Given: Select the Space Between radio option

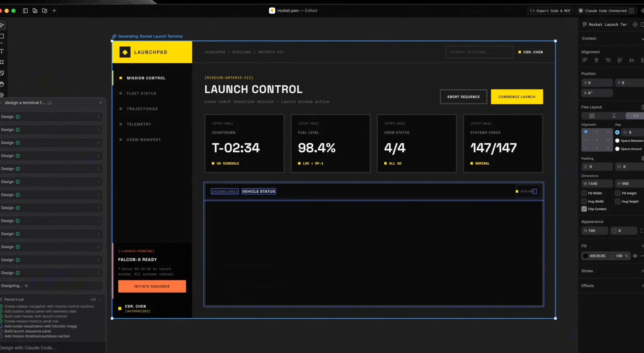Looking at the screenshot, I should [x=617, y=141].
